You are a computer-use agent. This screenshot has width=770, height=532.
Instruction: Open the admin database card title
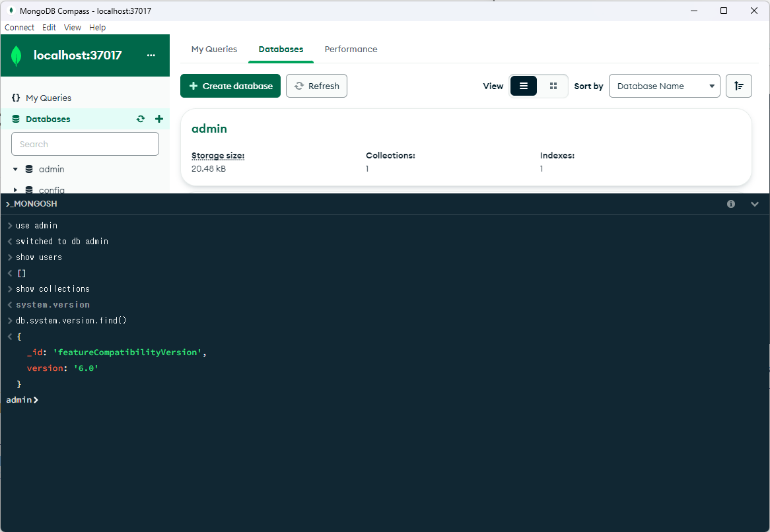pyautogui.click(x=209, y=129)
